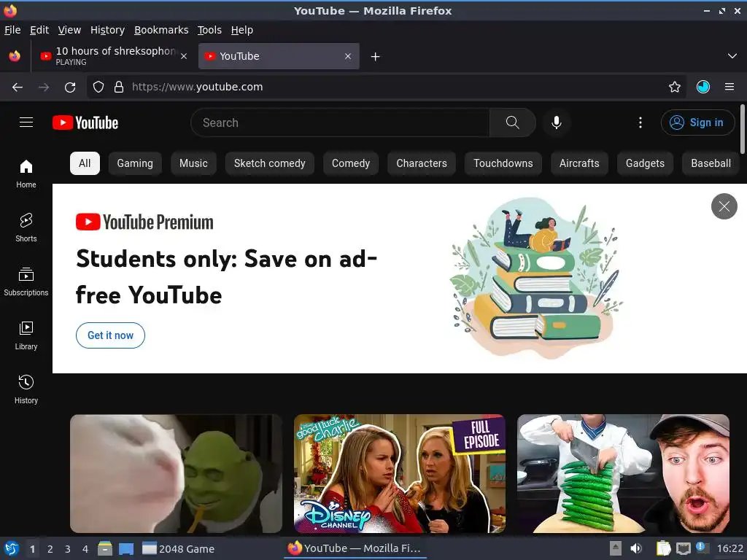747x560 pixels.
Task: Open the Shrek cat video thumbnail
Action: click(x=176, y=473)
